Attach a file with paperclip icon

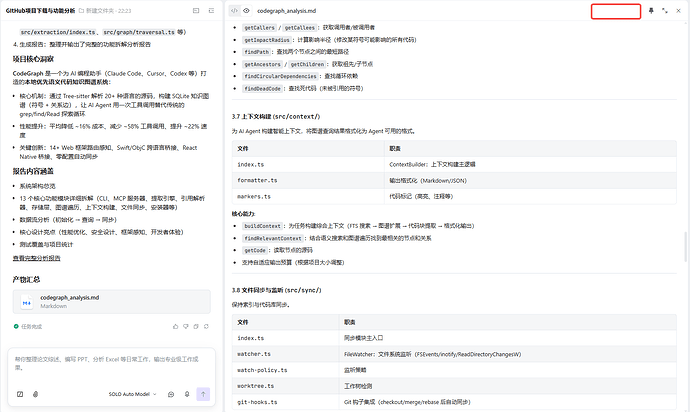pos(36,394)
